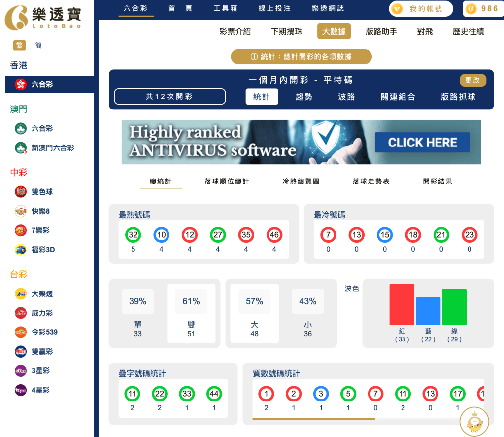Select the 福彩3D icon in sidebar
Image resolution: width=504 pixels, height=437 pixels.
click(x=20, y=250)
